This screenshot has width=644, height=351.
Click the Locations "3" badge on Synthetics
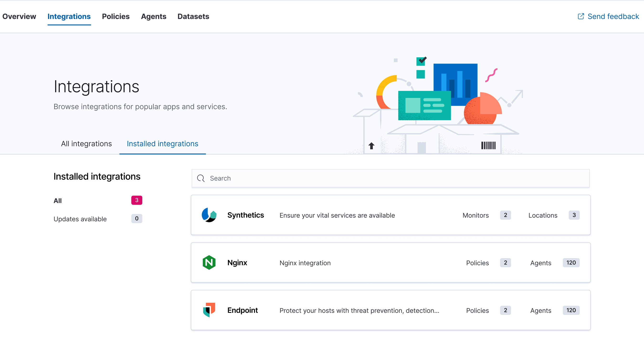pos(574,215)
